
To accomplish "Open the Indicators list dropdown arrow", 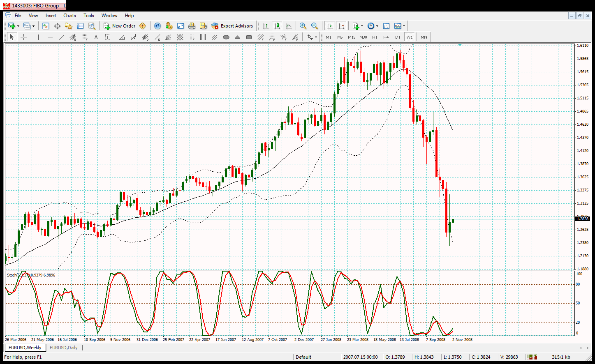I will [362, 26].
